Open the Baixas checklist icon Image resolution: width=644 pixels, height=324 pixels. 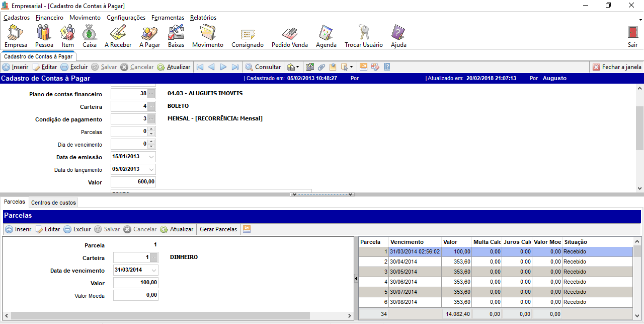coord(176,36)
